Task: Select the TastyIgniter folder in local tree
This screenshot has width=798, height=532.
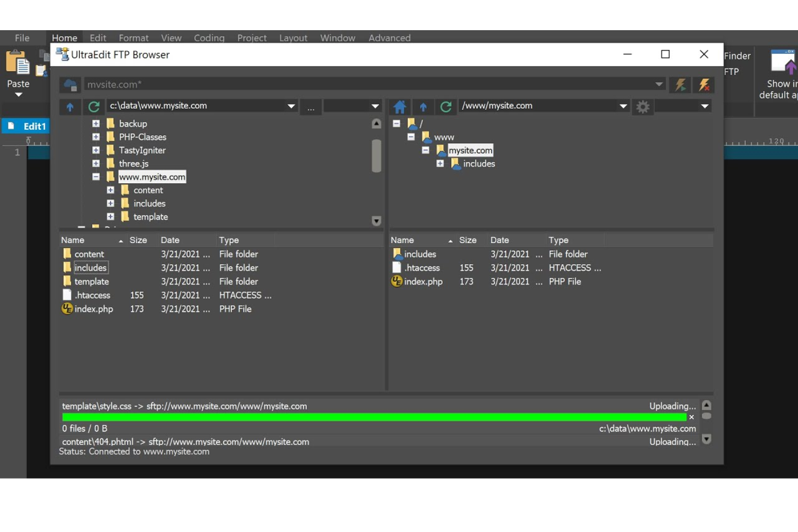Action: click(142, 150)
